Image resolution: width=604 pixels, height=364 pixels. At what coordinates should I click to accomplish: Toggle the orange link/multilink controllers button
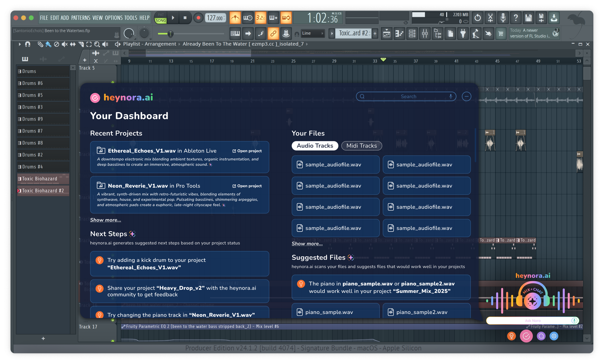[273, 33]
